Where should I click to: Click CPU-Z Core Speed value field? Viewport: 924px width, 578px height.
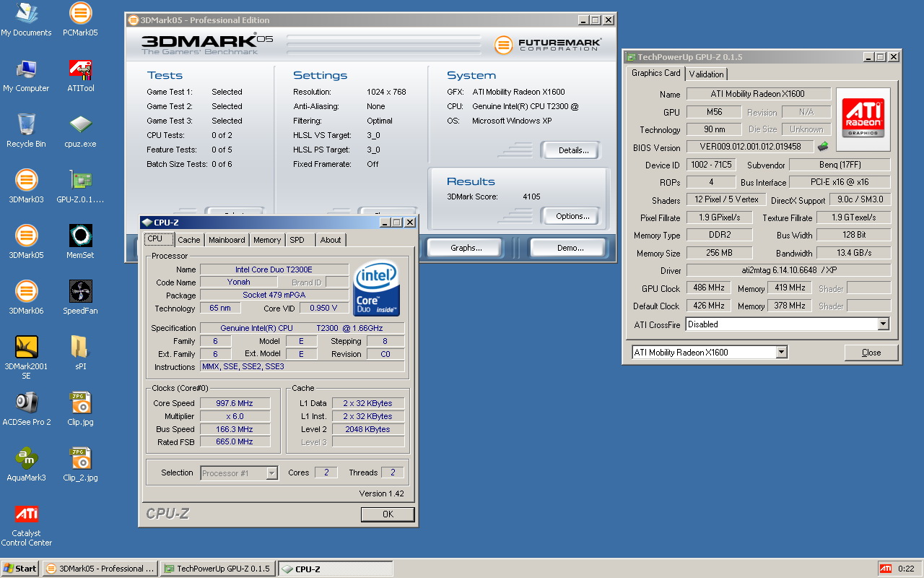tap(235, 403)
